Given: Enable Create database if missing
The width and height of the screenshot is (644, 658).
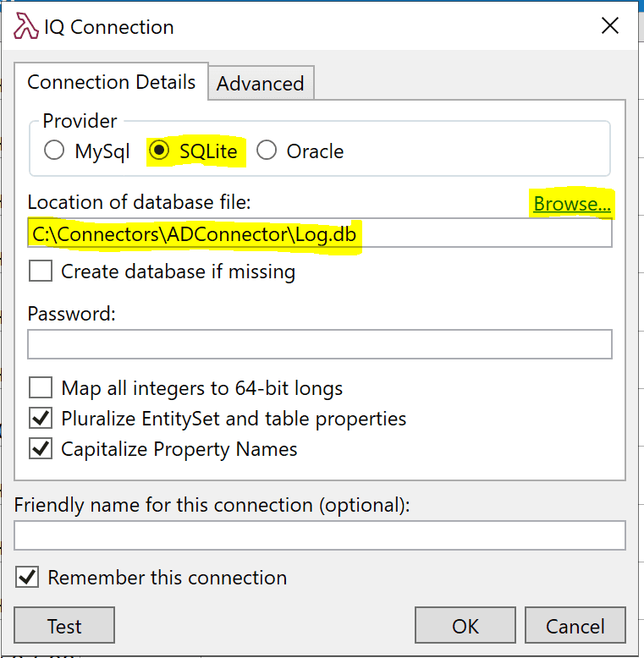Looking at the screenshot, I should (x=40, y=271).
